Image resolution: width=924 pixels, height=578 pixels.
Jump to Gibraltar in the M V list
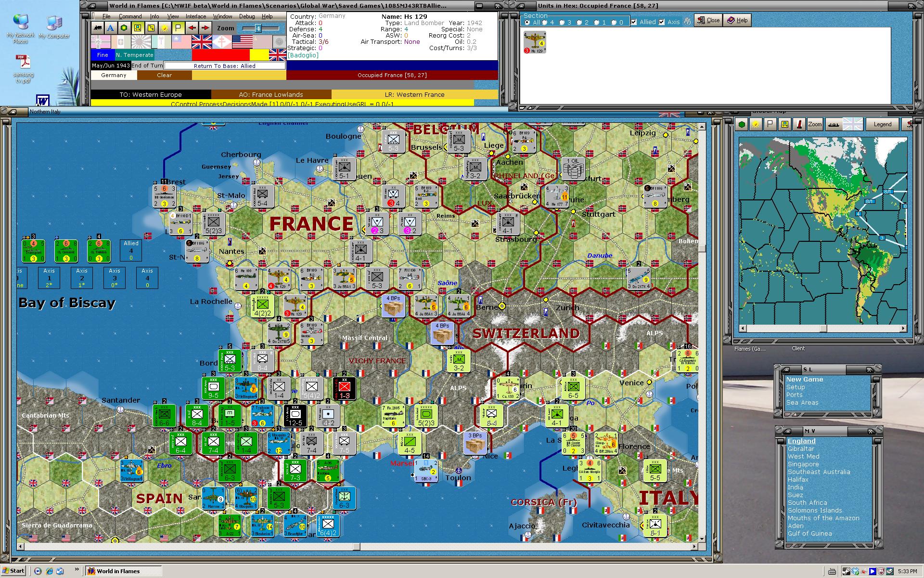pyautogui.click(x=801, y=449)
